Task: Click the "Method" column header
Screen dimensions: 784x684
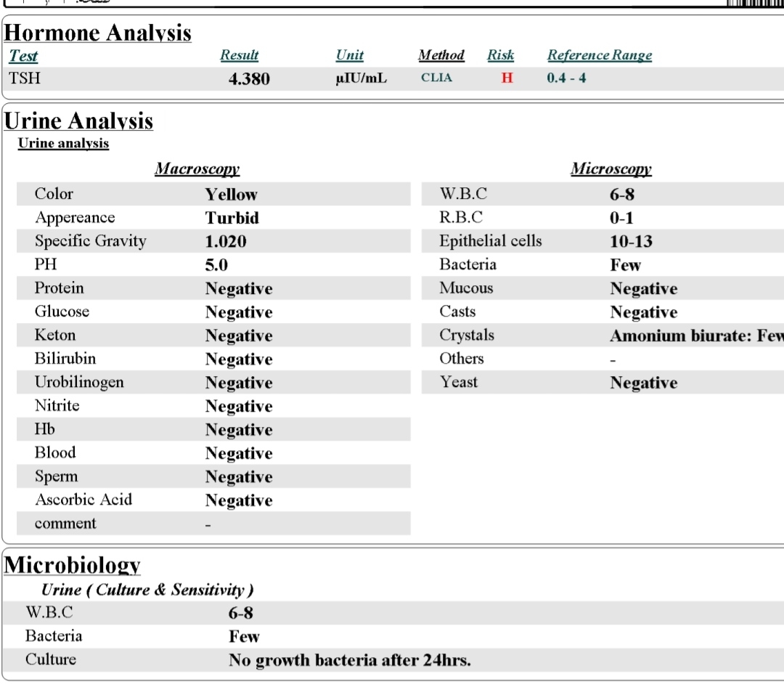Action: [x=441, y=55]
